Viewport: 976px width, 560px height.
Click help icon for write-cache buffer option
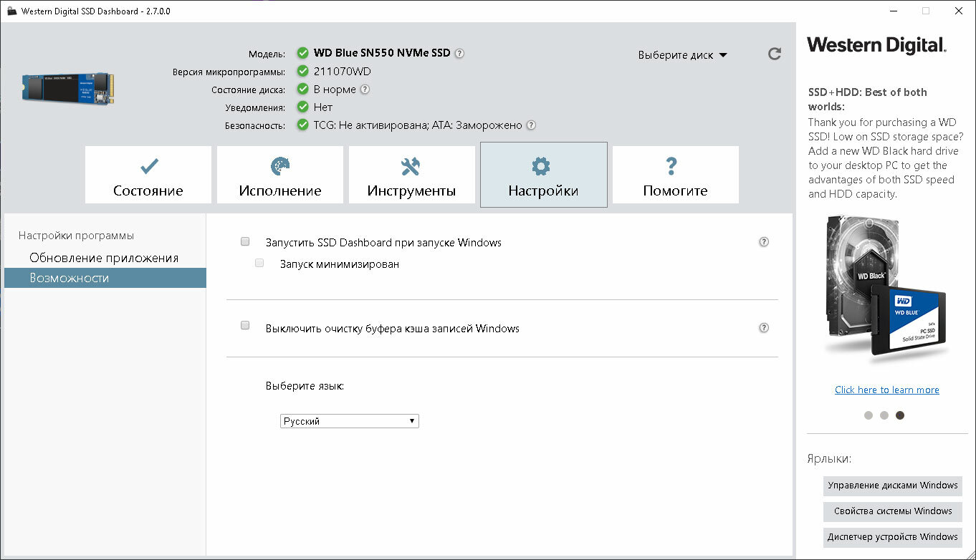[x=764, y=328]
